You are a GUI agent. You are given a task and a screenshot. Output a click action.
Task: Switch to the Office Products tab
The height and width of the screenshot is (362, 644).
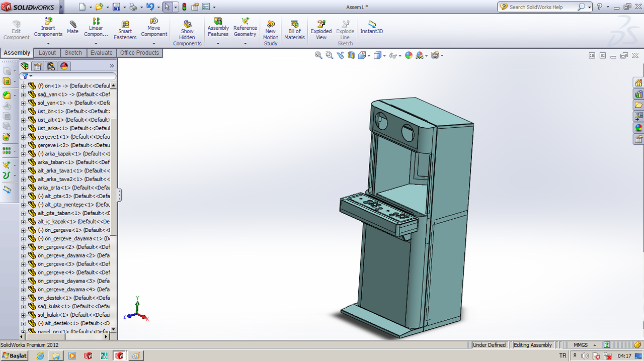(139, 53)
